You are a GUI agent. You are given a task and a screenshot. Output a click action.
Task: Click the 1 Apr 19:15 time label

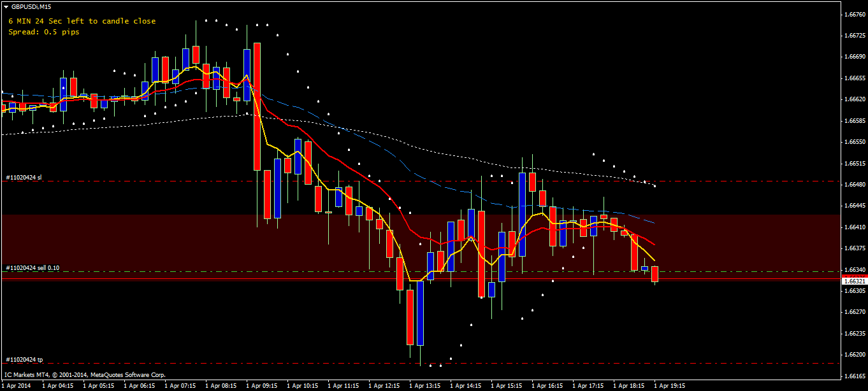(669, 386)
